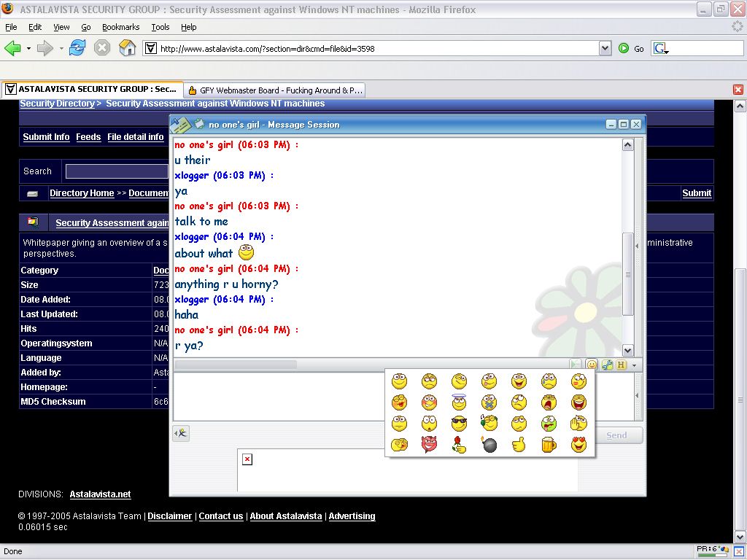Open message history with the H icon
Viewport: 747px width, 560px height.
coord(622,365)
